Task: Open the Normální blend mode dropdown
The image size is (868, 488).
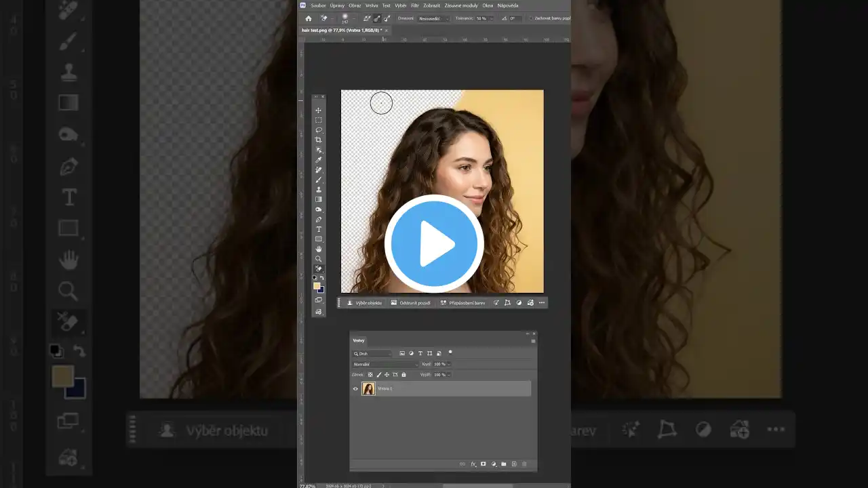Action: click(384, 364)
